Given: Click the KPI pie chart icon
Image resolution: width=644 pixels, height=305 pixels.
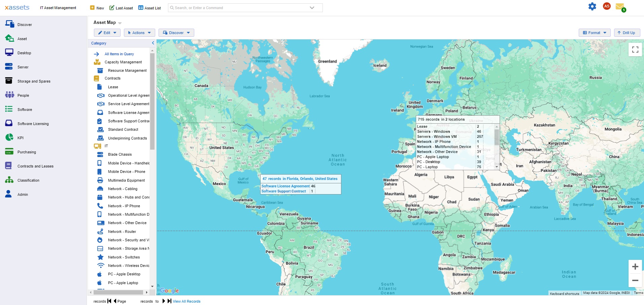Looking at the screenshot, I should click(9, 137).
